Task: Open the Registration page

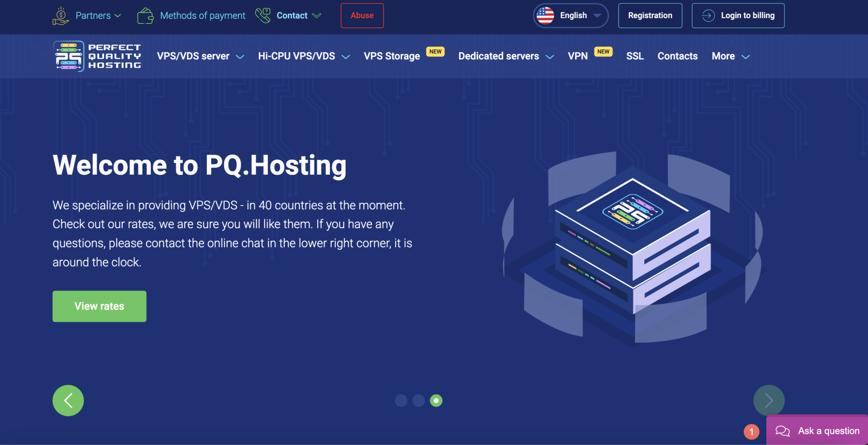Action: (650, 15)
